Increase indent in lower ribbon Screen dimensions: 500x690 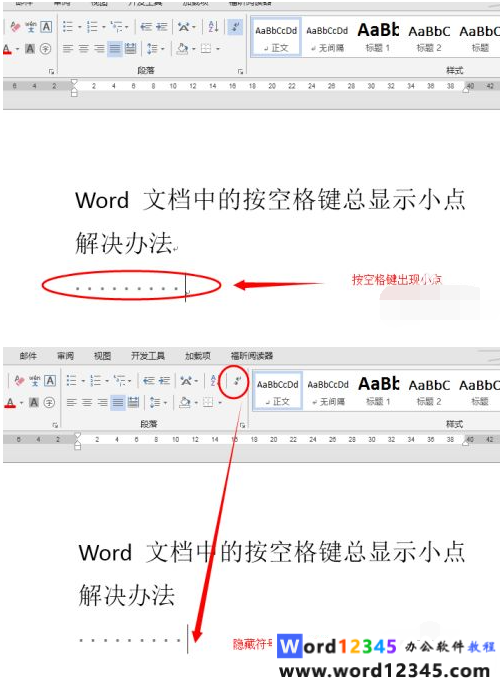coord(164,381)
